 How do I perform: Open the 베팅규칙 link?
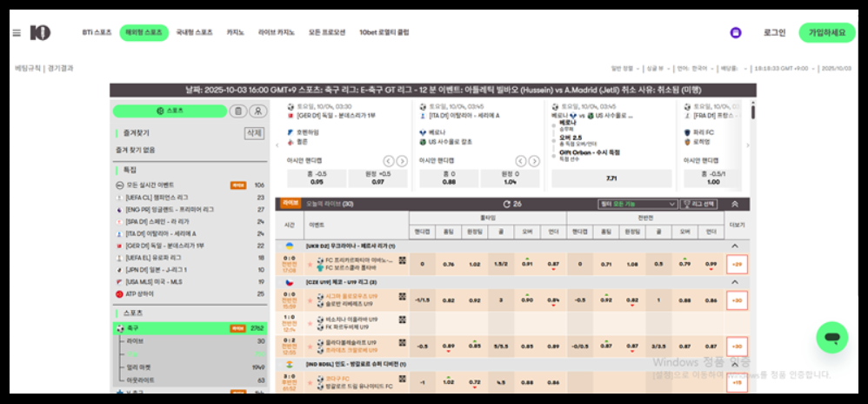(27, 69)
